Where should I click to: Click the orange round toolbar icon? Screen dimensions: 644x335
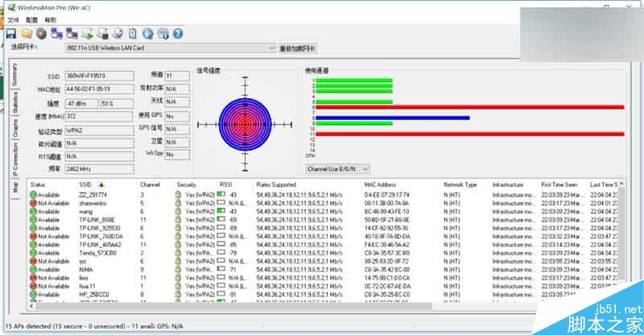point(42,33)
